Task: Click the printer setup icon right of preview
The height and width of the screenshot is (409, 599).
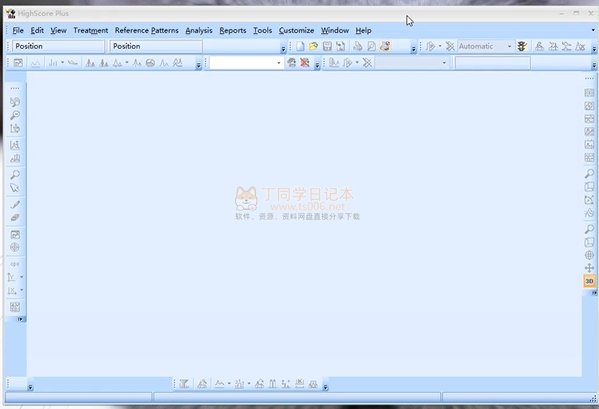Action: coord(385,46)
